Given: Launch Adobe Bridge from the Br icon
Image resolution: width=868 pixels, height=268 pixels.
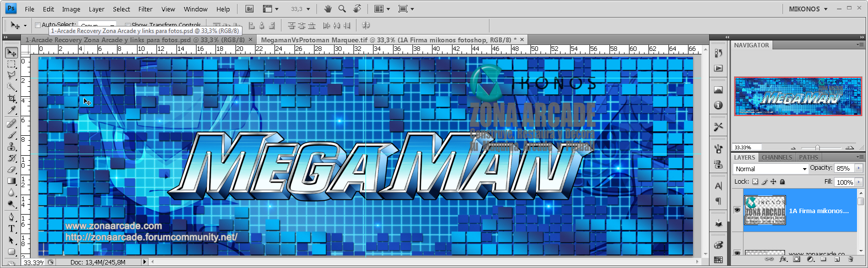Looking at the screenshot, I should pyautogui.click(x=249, y=9).
